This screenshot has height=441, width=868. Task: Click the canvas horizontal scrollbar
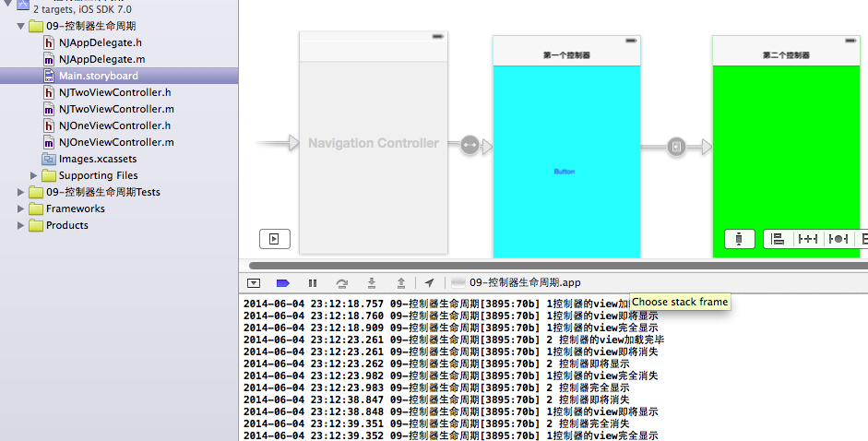558,266
